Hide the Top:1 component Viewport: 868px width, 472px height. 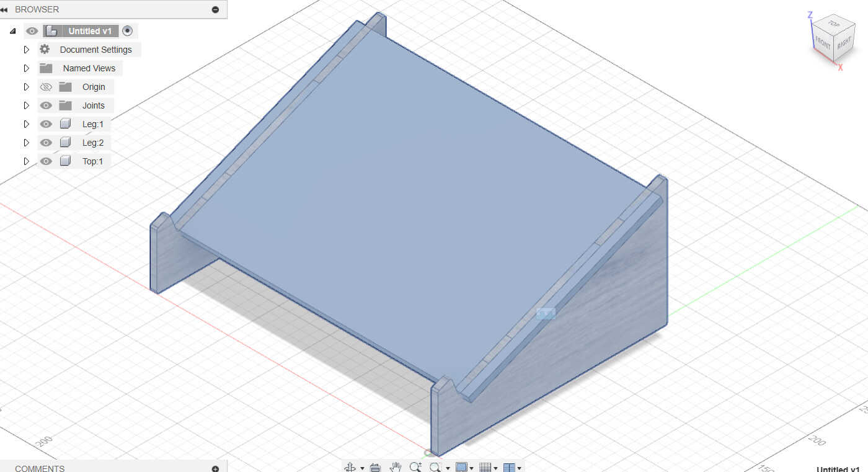pyautogui.click(x=46, y=161)
